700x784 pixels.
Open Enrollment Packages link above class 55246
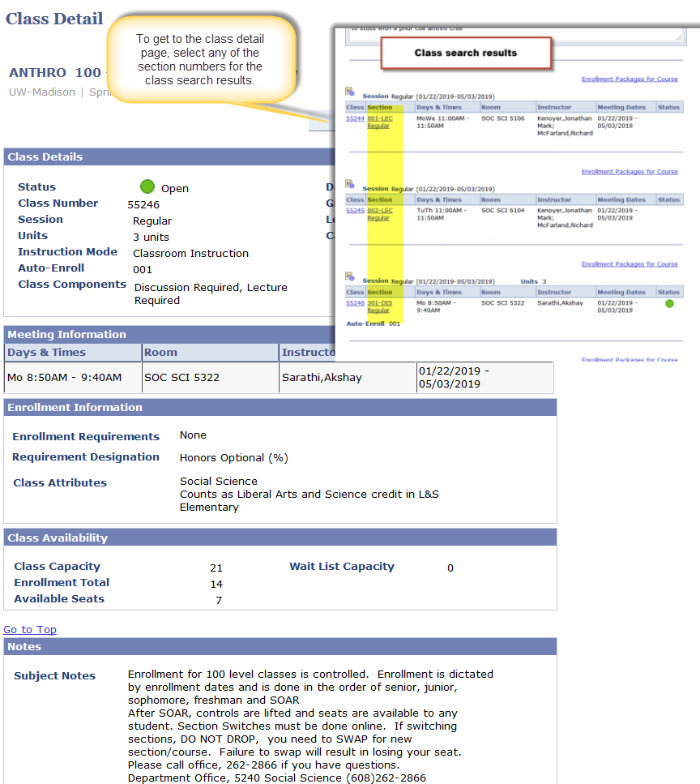630,264
